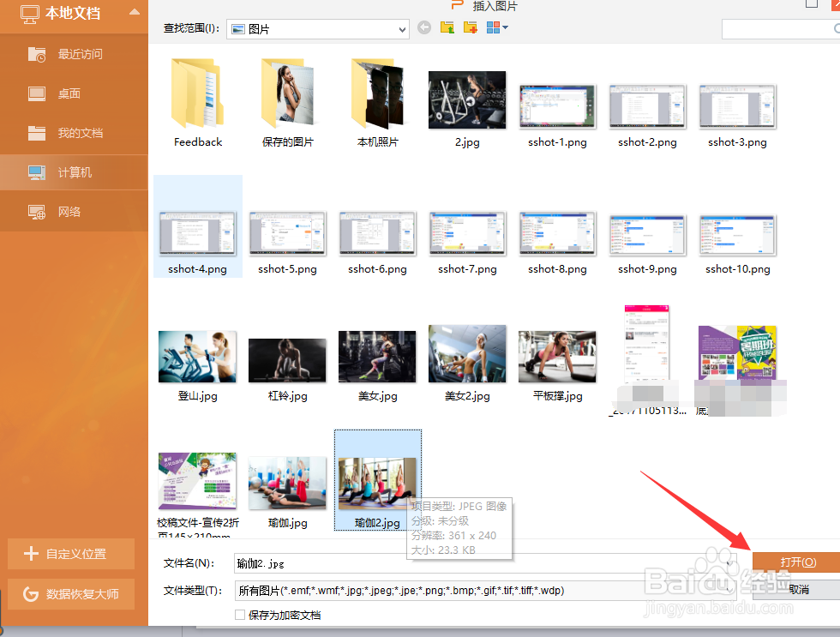The height and width of the screenshot is (637, 840).
Task: Click the 桌面 monitor icon
Action: 36,93
